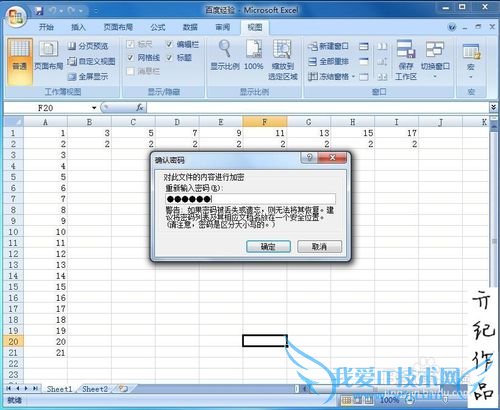Image resolution: width=500 pixels, height=410 pixels.
Task: Arrange All windows
Action: pos(329,61)
